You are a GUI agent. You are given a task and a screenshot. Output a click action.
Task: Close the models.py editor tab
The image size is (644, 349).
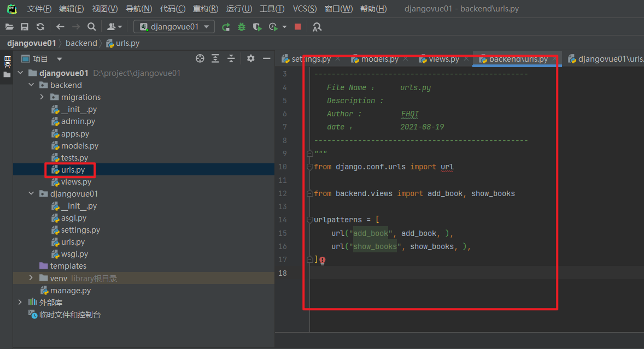pyautogui.click(x=406, y=59)
